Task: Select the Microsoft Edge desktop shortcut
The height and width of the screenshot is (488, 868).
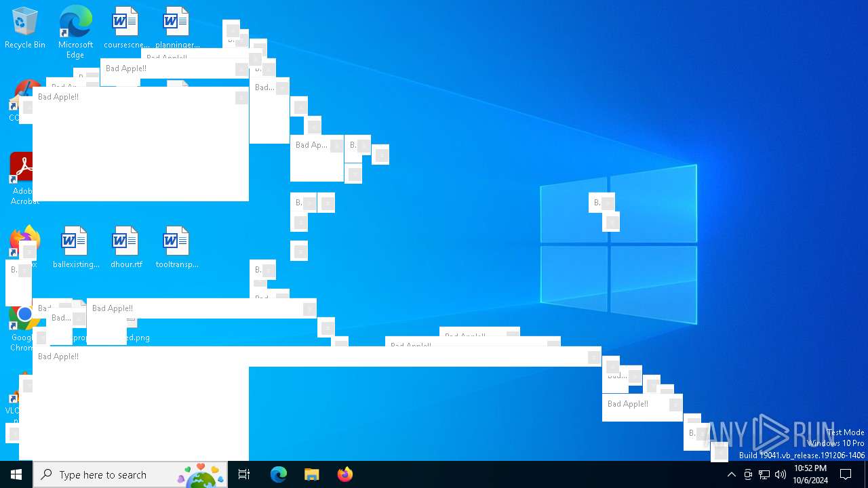Action: click(75, 32)
